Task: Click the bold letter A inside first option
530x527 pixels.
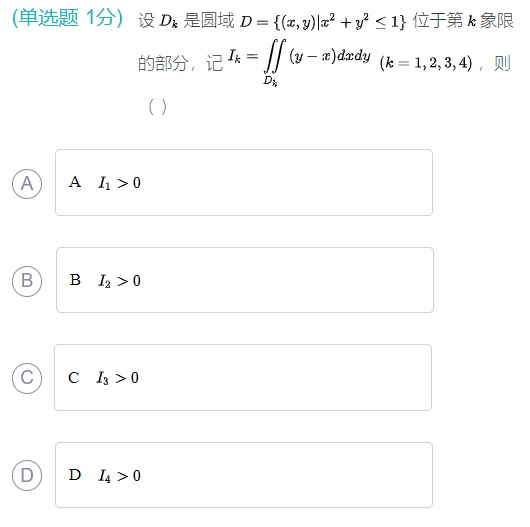Action: (x=75, y=182)
